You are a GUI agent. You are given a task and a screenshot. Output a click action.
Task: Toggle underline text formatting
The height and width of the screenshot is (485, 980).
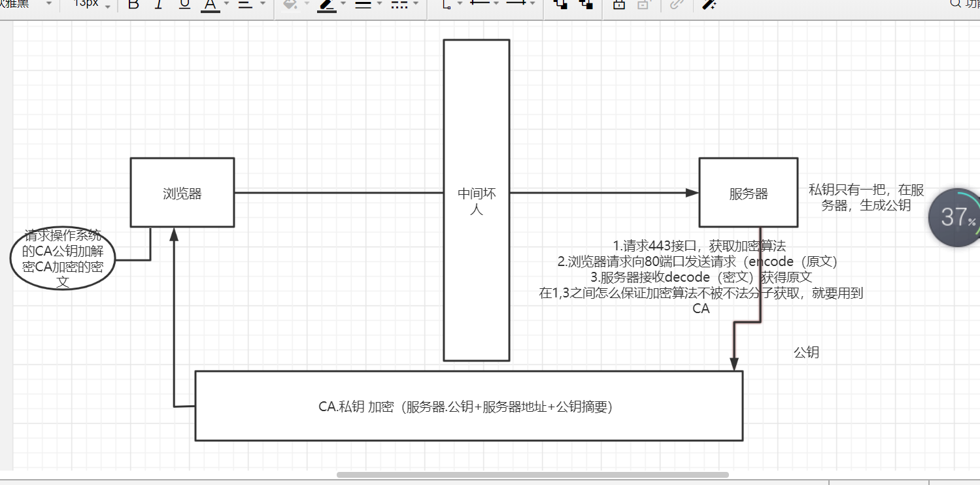[184, 5]
